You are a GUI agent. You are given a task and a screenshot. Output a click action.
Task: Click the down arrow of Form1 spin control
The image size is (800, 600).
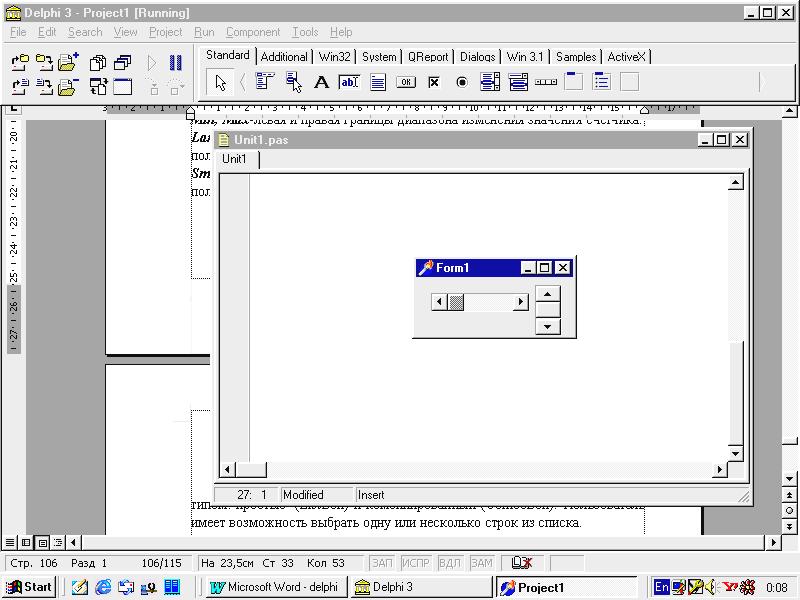tap(547, 327)
